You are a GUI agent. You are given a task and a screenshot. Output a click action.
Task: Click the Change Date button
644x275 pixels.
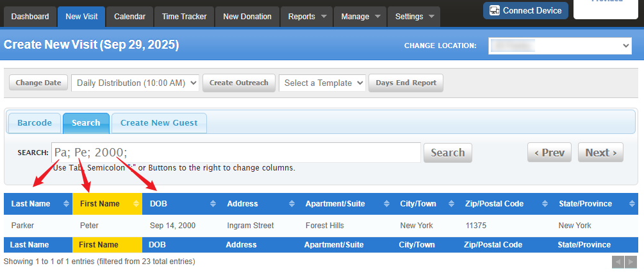[38, 83]
